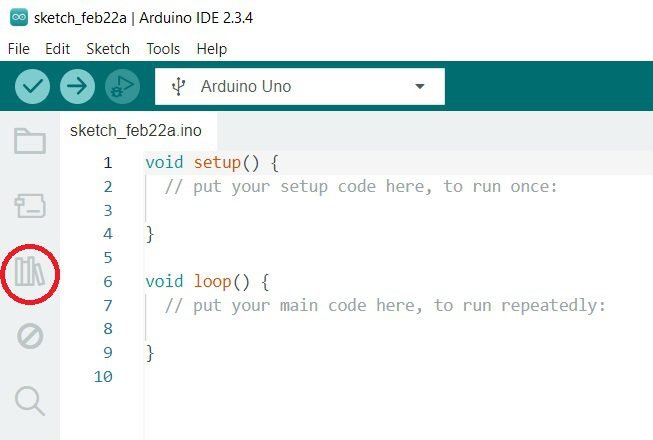Expand the board selector dropdown arrow

[420, 86]
